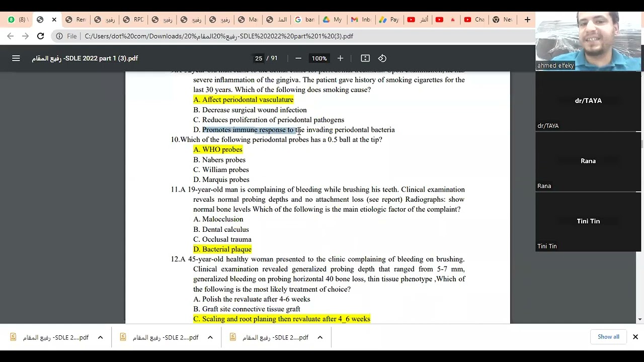Click answer 'C. Occlusal trauma'

(222, 240)
